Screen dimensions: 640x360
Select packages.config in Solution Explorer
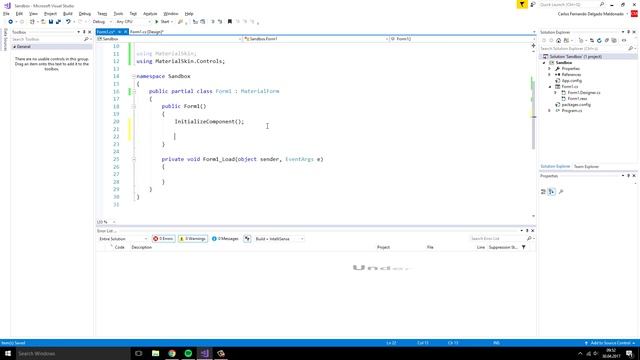pos(576,104)
